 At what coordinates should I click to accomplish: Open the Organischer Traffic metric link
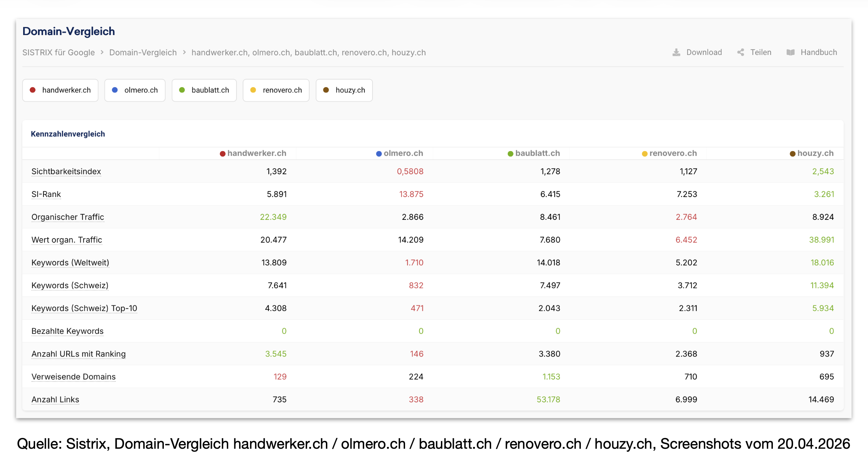pos(67,217)
